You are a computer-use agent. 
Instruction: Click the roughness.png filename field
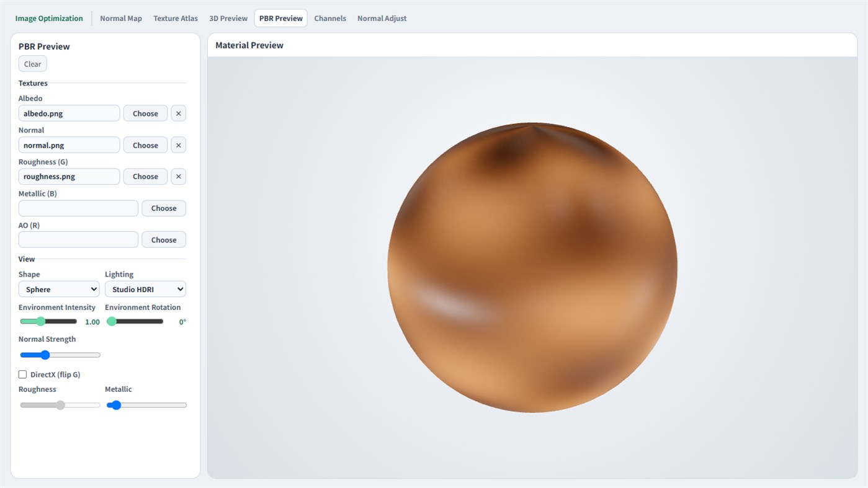(x=69, y=177)
